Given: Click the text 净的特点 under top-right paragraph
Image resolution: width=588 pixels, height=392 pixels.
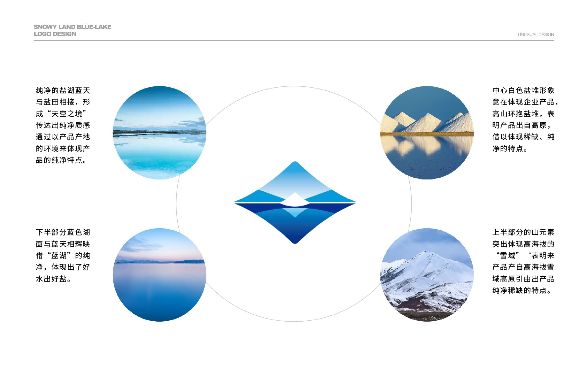Looking at the screenshot, I should pyautogui.click(x=508, y=148).
